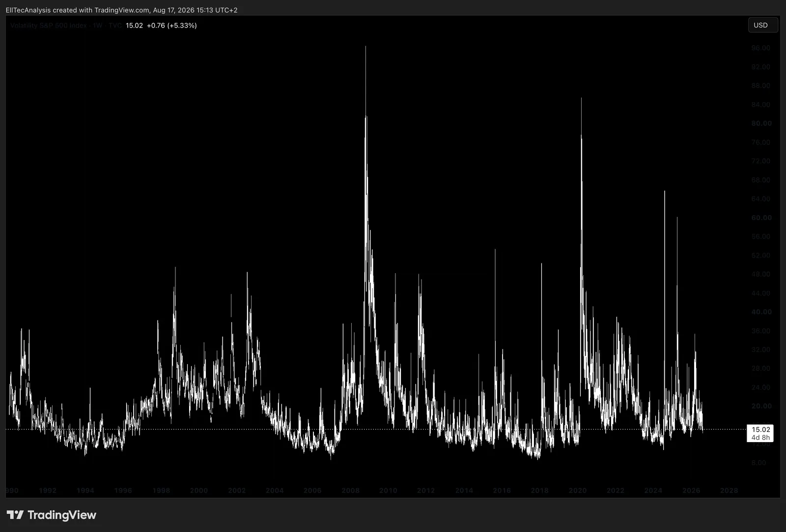Click the 48.00 price axis label
This screenshot has height=532, width=786.
[760, 274]
